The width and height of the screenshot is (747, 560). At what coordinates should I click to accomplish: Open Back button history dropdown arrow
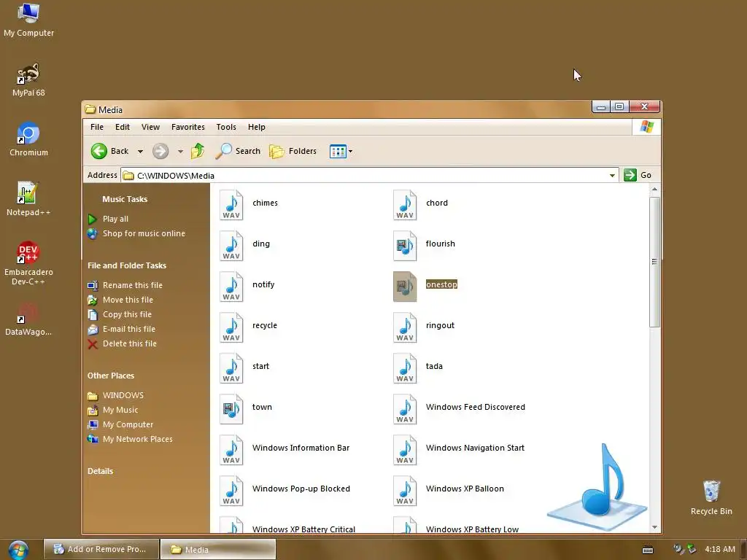click(x=140, y=152)
